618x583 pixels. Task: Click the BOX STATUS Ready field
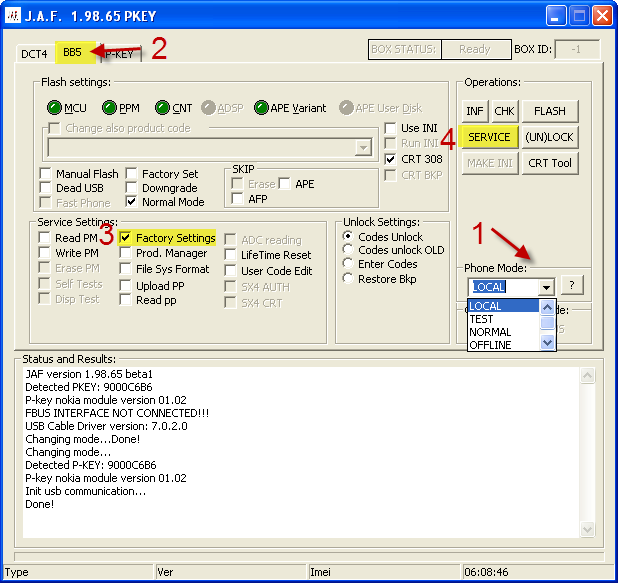tap(476, 49)
